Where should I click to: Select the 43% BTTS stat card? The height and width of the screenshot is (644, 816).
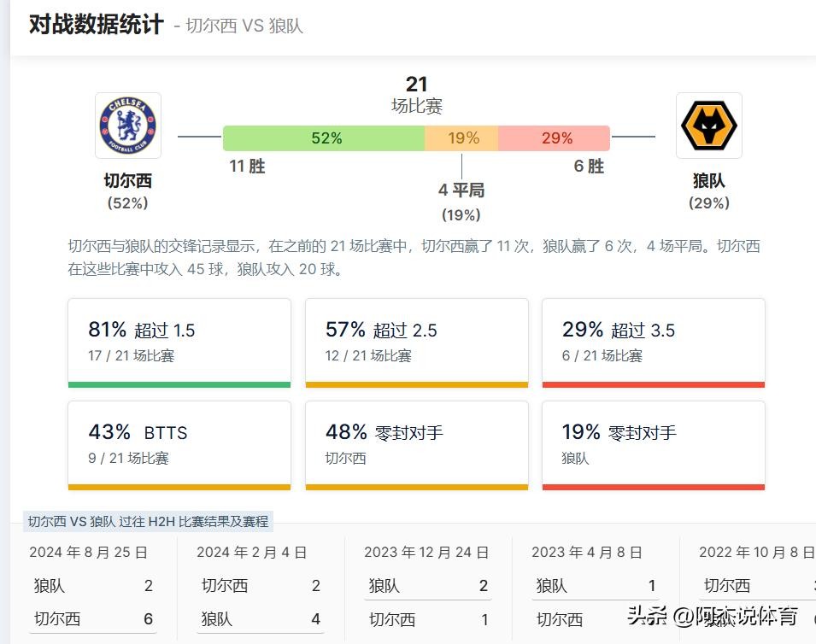[x=179, y=444]
